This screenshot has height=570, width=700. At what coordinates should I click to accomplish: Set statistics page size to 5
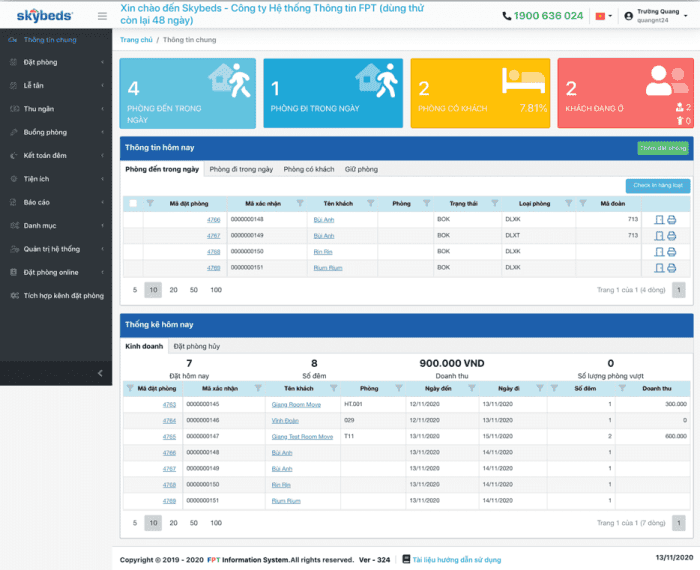[x=135, y=523]
